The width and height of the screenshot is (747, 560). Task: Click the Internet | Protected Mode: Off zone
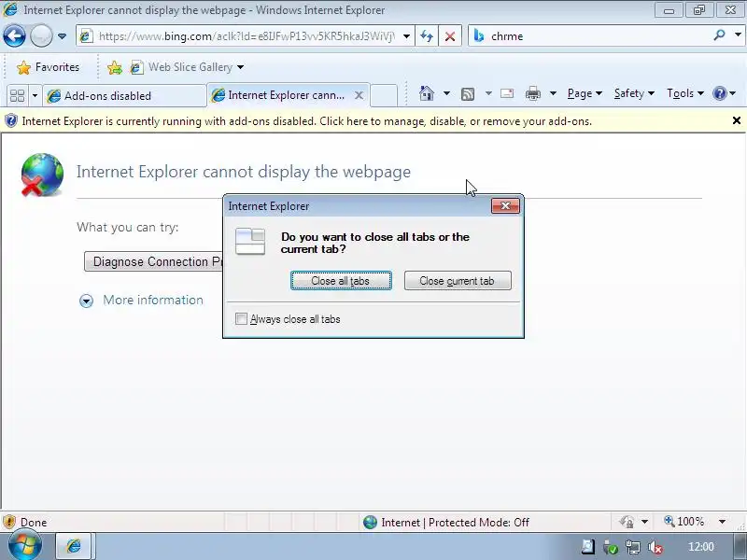pyautogui.click(x=446, y=523)
